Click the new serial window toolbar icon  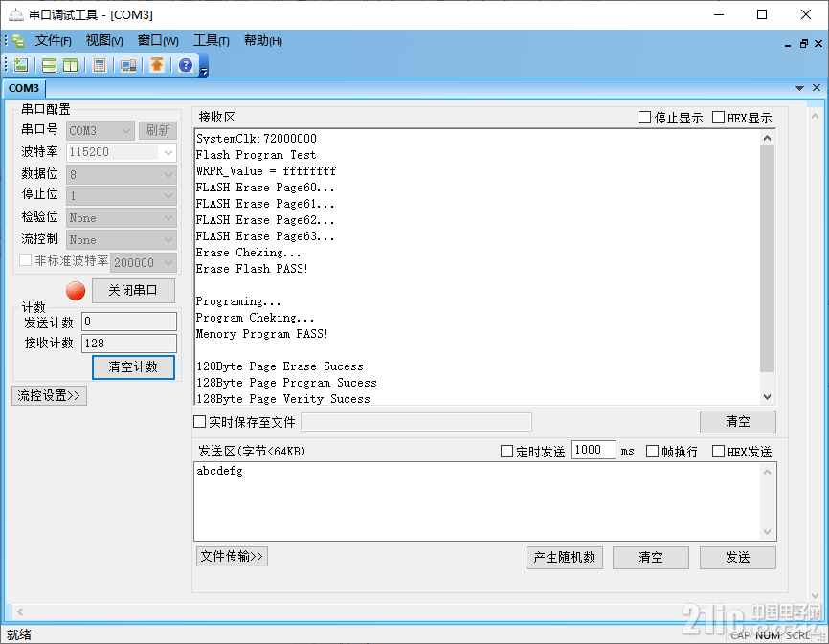pos(21,65)
